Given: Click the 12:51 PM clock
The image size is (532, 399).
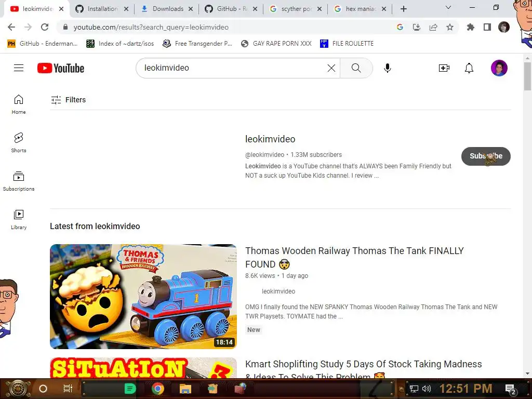Looking at the screenshot, I should point(465,389).
